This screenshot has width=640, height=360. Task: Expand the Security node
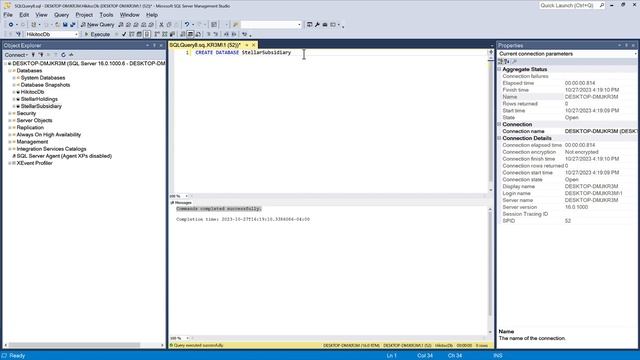(10, 113)
